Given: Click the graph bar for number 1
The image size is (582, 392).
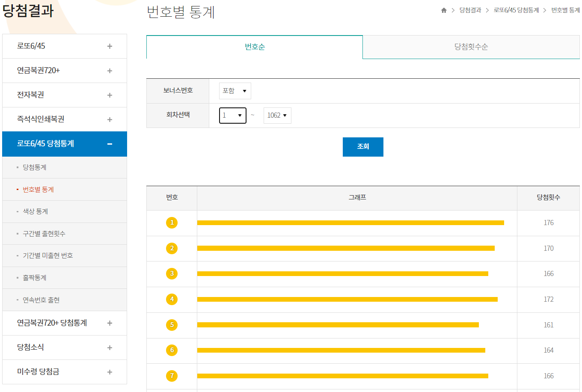Looking at the screenshot, I should point(350,223).
